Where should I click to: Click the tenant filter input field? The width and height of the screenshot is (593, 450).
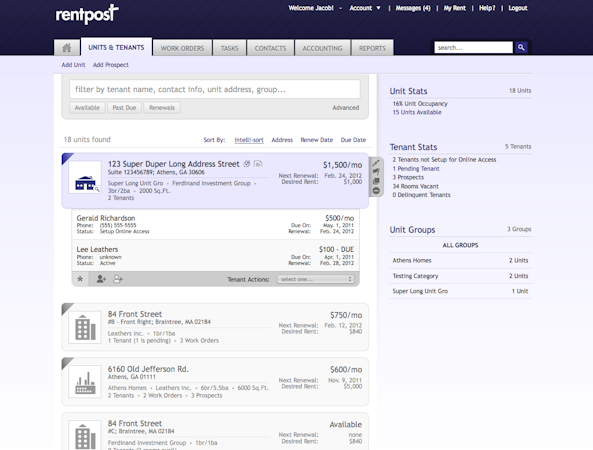tap(215, 89)
